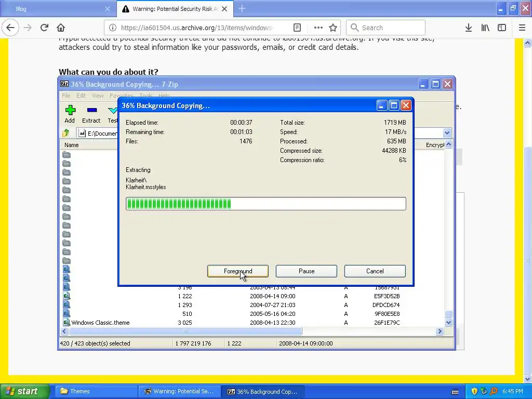The image size is (532, 399).
Task: Click the extraction progress bar
Action: click(x=265, y=204)
